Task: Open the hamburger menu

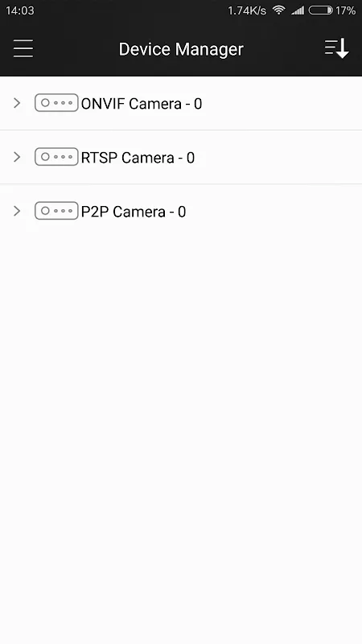Action: point(23,49)
